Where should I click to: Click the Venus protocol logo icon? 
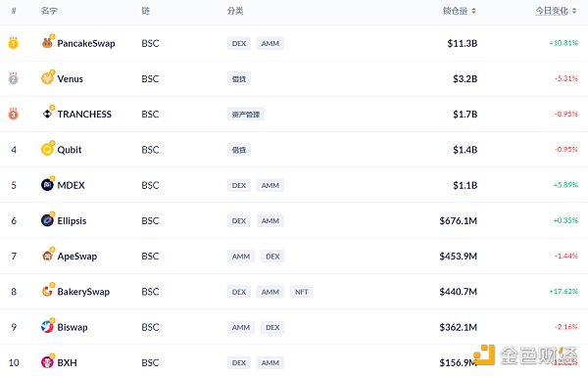tap(47, 78)
